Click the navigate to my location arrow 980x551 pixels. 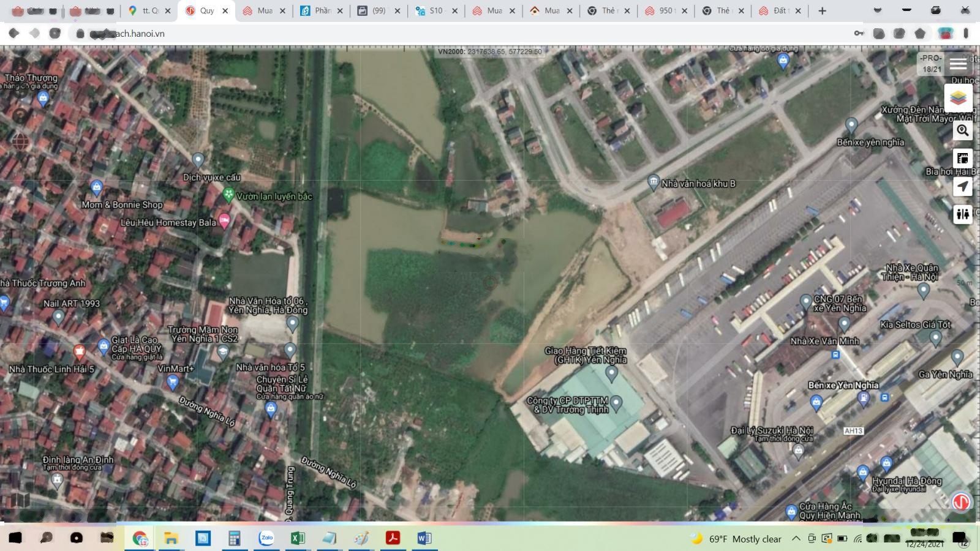962,186
